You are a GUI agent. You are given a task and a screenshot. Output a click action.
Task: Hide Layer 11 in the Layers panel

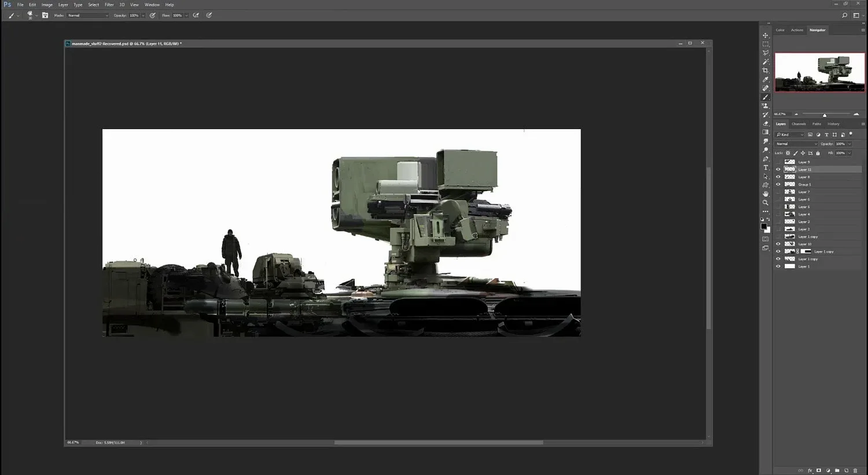pos(778,169)
